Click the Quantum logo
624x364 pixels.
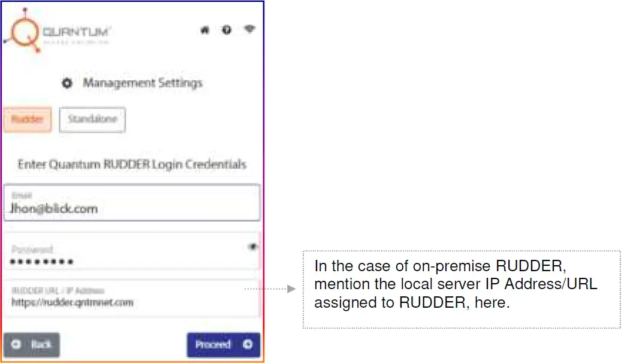(58, 31)
